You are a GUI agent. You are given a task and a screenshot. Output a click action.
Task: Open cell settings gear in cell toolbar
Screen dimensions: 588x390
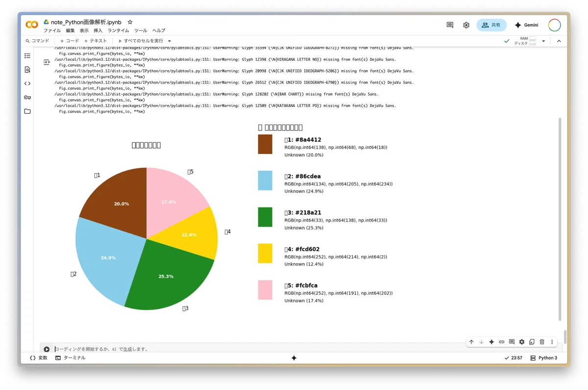(x=522, y=342)
